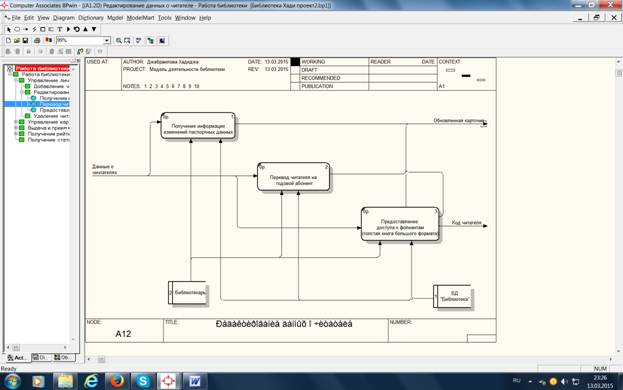Screen dimensions: 623x390
Task: Pick the rounded Activity box tool
Action: click(17, 29)
